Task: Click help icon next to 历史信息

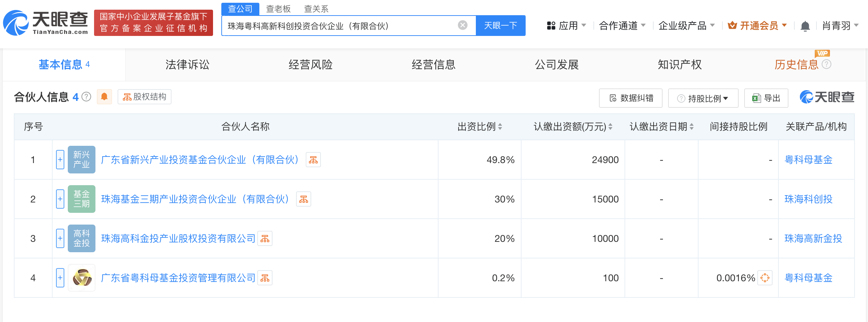Action: 827,64
